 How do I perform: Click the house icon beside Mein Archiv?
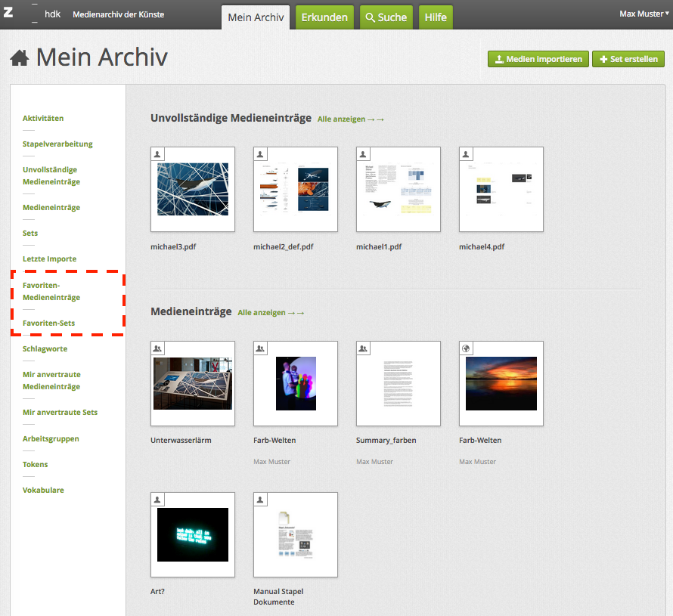[x=20, y=59]
